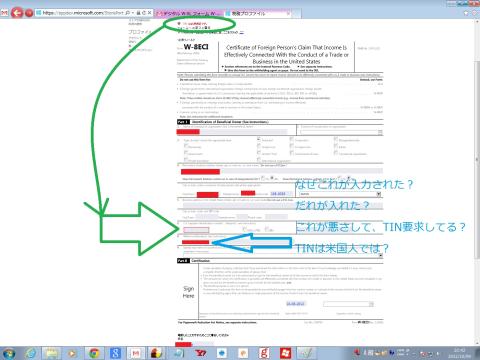This screenshot has width=480, height=360.
Task: Check the Complex trust checkbox
Action: [292, 146]
